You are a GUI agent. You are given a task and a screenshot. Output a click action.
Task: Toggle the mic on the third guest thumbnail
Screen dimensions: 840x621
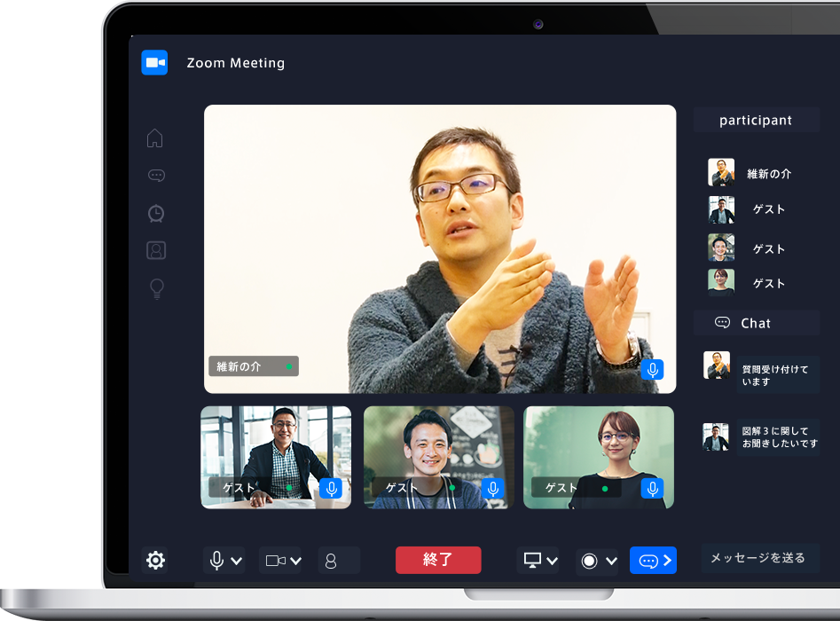[x=653, y=488]
